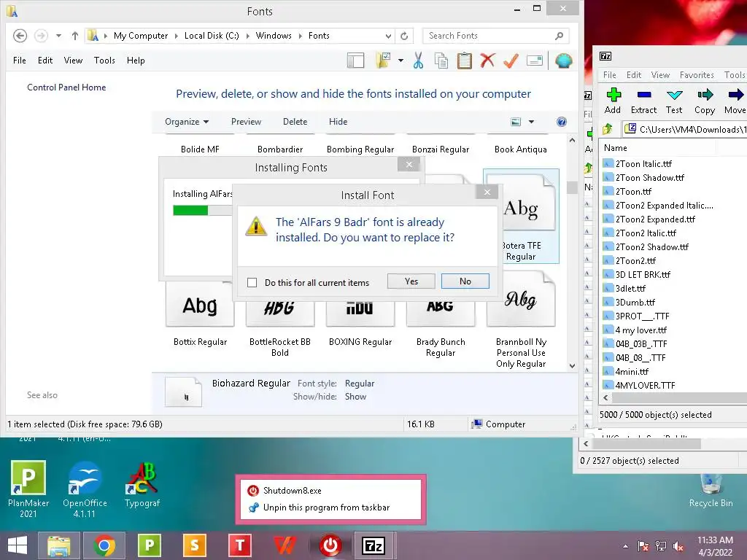Click the Preview command button
This screenshot has width=747, height=560.
click(246, 122)
